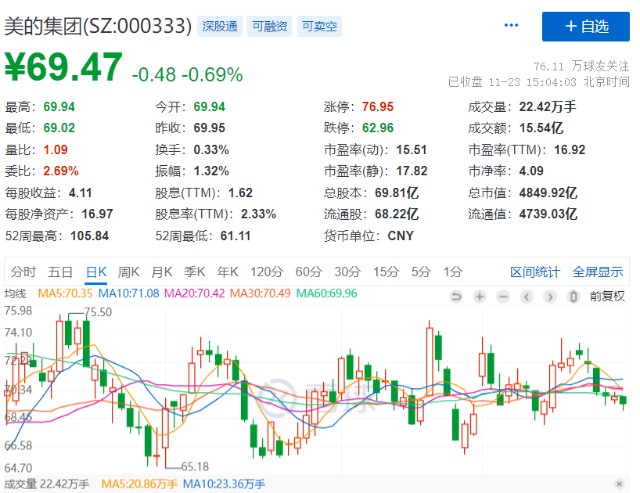Click the MA30:70.49 indicator label
640x493 pixels.
[260, 293]
